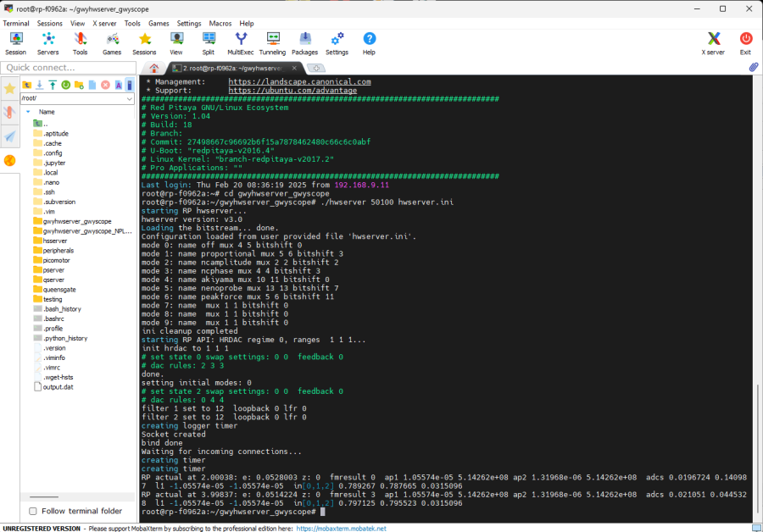Screen dimensions: 763x532
Task: Open the paperclip attachment icon
Action: [752, 67]
